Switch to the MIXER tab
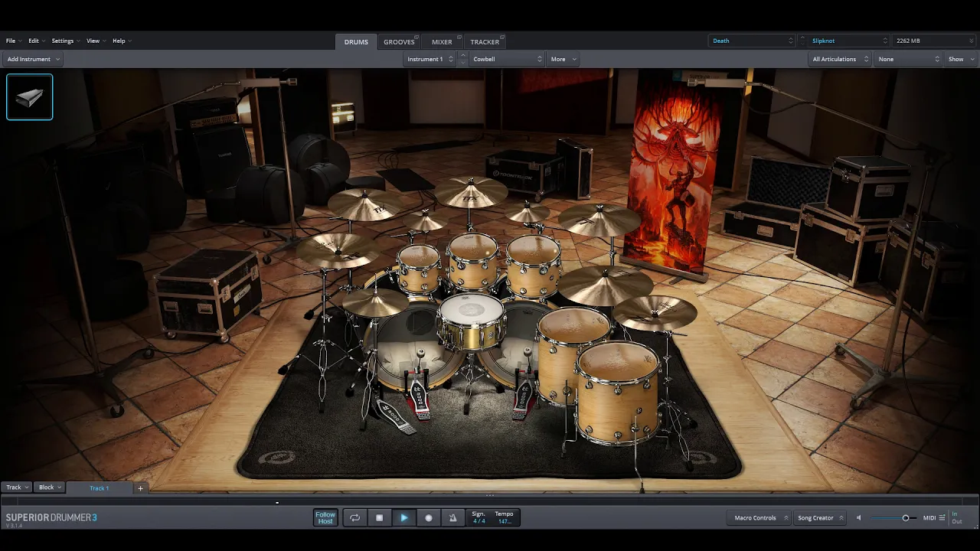The height and width of the screenshot is (551, 980). pos(442,42)
